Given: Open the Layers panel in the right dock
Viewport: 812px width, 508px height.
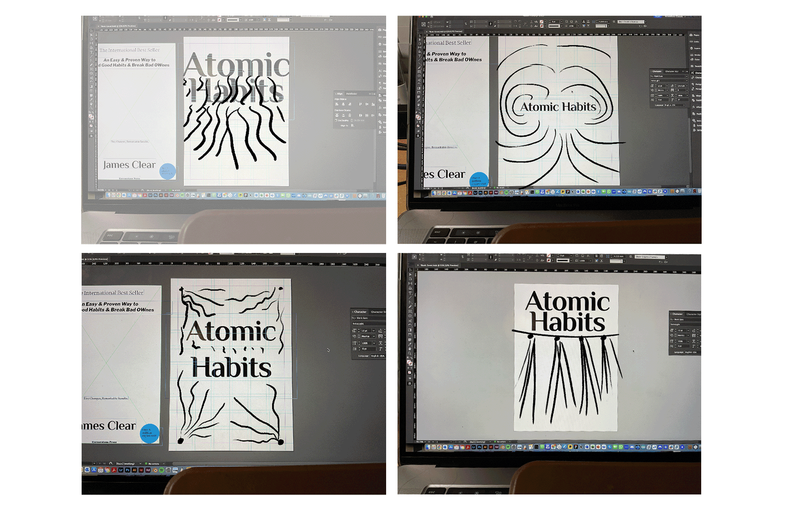Looking at the screenshot, I should point(696,48).
